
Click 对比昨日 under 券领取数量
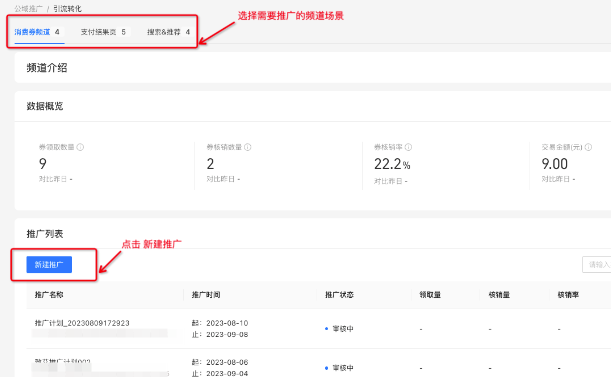click(53, 179)
